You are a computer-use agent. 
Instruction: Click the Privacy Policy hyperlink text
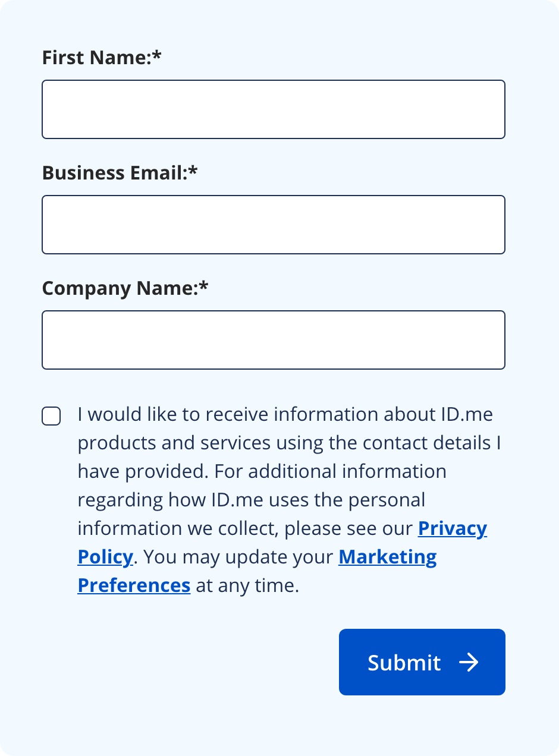452,529
